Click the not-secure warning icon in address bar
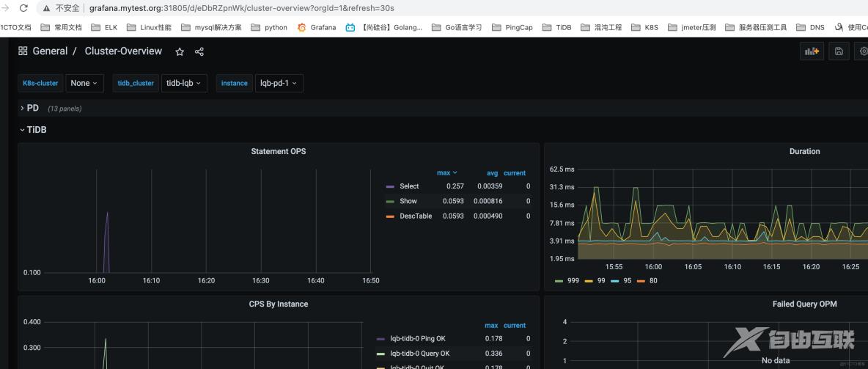 [46, 8]
